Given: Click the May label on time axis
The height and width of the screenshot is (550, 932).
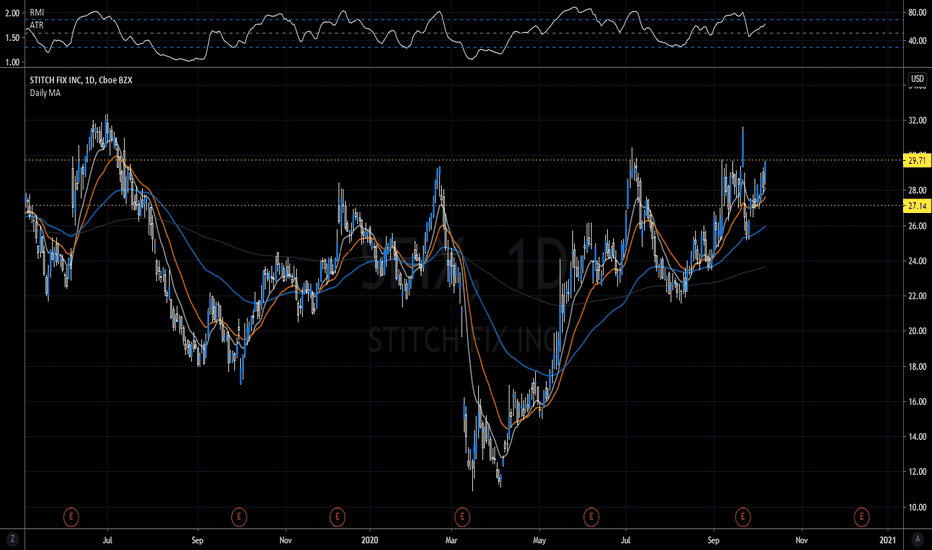Looking at the screenshot, I should point(539,540).
